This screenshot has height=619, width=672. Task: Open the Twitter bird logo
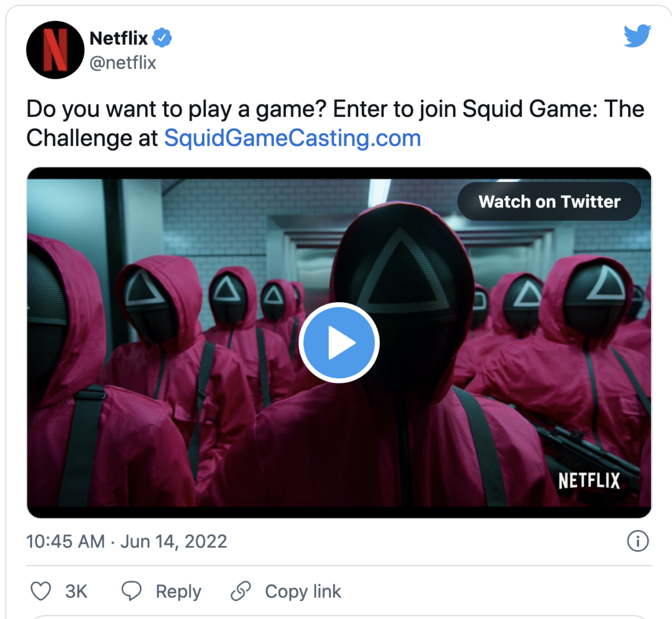638,36
